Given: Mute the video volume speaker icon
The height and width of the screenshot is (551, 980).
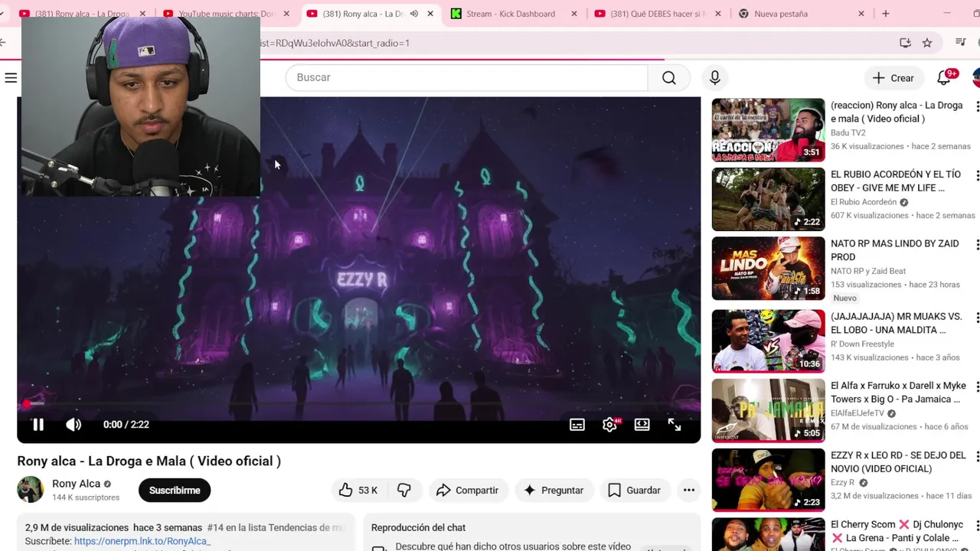Looking at the screenshot, I should pos(73,425).
